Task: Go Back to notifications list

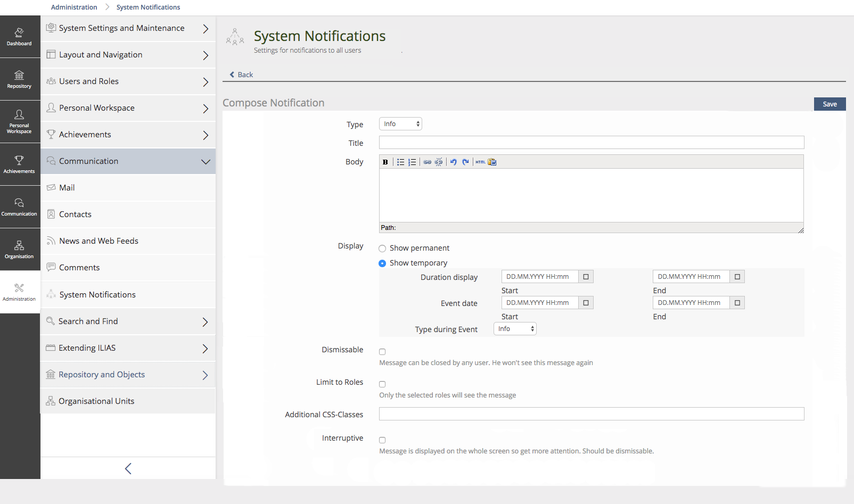Action: (x=241, y=75)
